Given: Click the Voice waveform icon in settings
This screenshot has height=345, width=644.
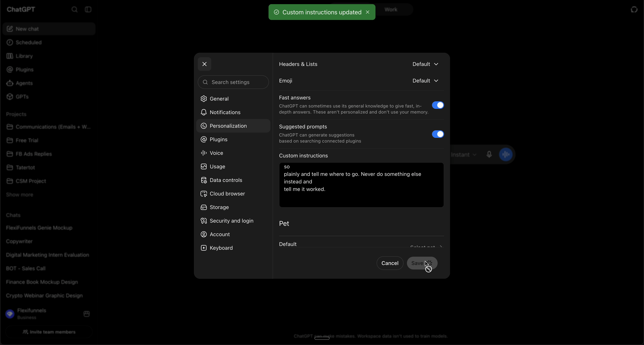Looking at the screenshot, I should (204, 153).
